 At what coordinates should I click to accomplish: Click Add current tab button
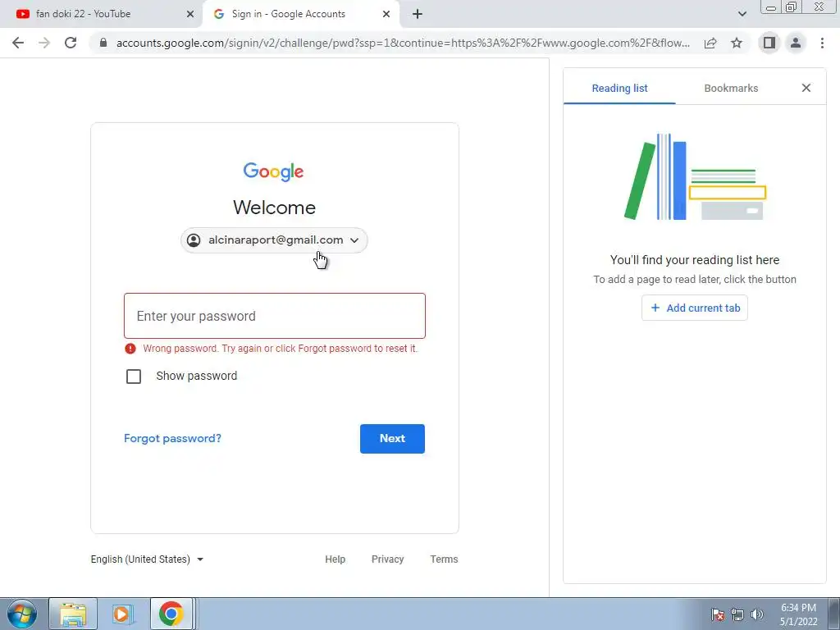point(695,308)
